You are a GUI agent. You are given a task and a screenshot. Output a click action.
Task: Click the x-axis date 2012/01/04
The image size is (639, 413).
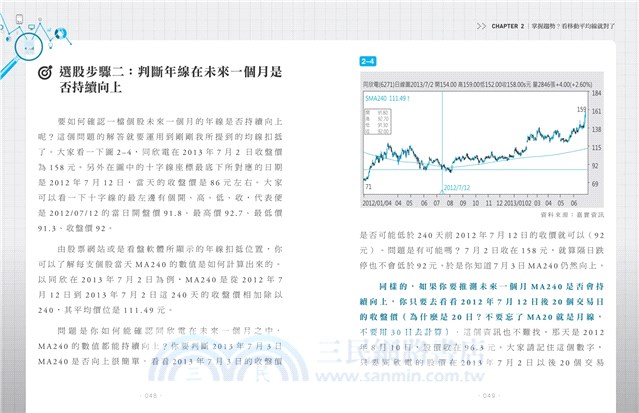coord(378,203)
